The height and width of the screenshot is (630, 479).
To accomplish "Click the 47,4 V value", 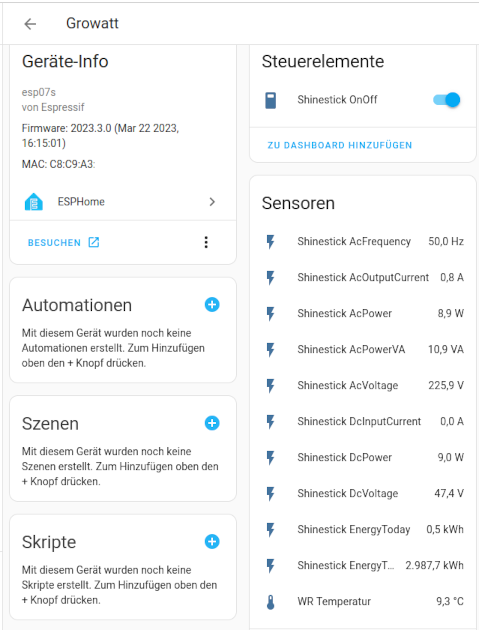I will click(449, 493).
